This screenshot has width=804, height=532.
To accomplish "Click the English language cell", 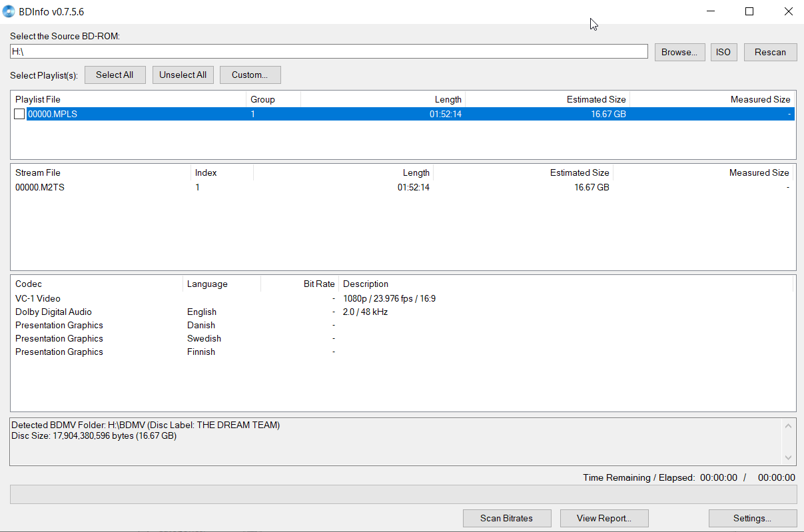I will (202, 312).
